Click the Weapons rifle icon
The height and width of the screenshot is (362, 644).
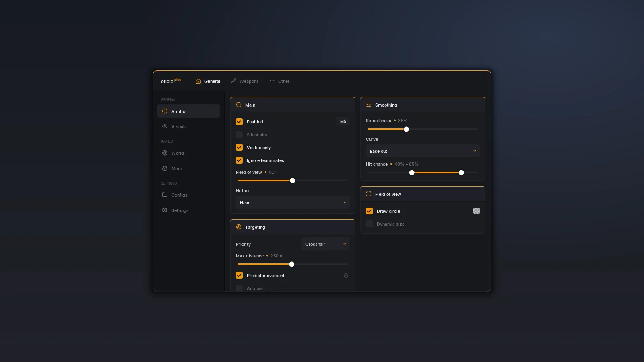click(233, 81)
